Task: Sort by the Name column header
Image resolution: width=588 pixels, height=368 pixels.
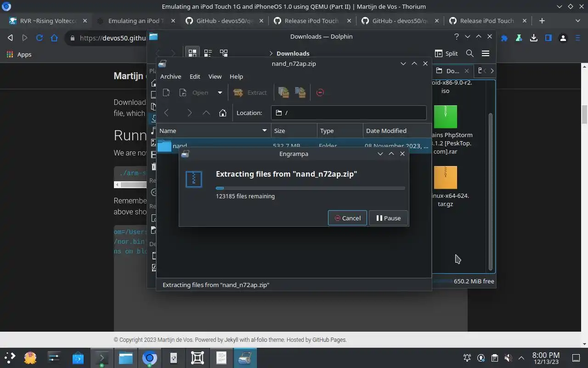Action: [214, 131]
